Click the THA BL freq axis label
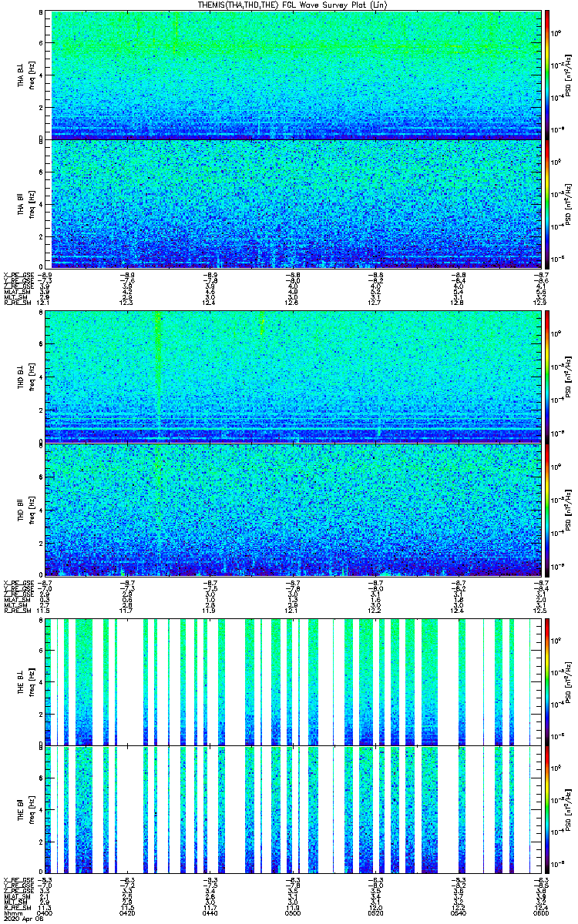578x924 pixels. point(26,75)
